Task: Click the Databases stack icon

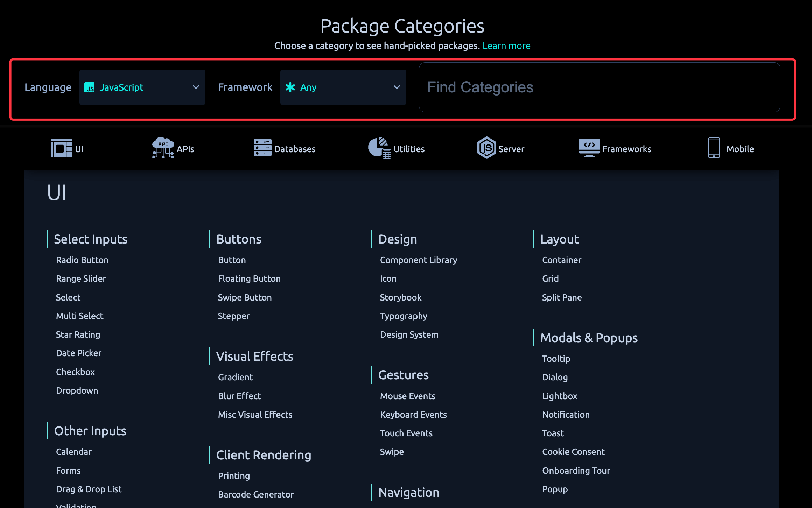Action: tap(262, 148)
